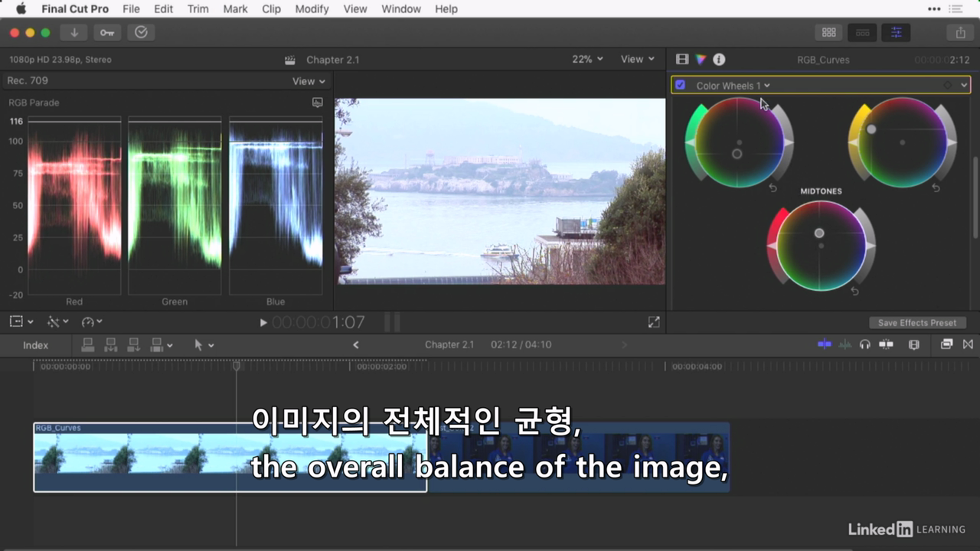
Task: Connect clip to primary storyline icon
Action: point(88,345)
